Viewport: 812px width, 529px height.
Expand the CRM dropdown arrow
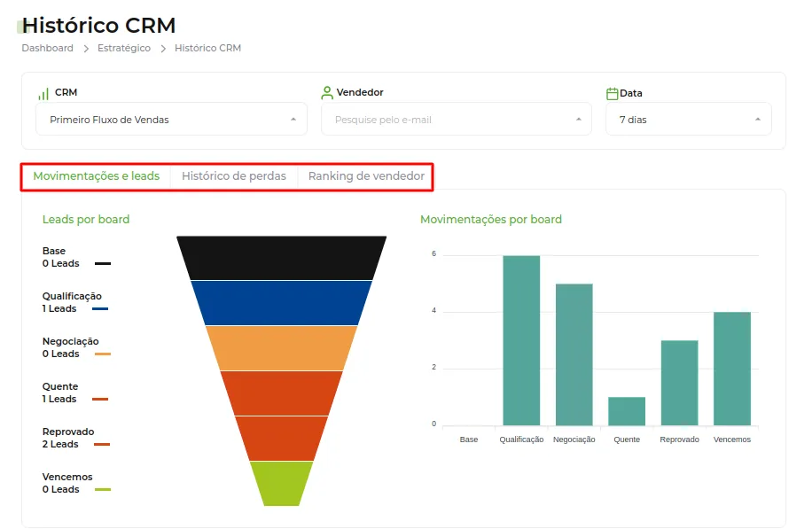tap(293, 120)
